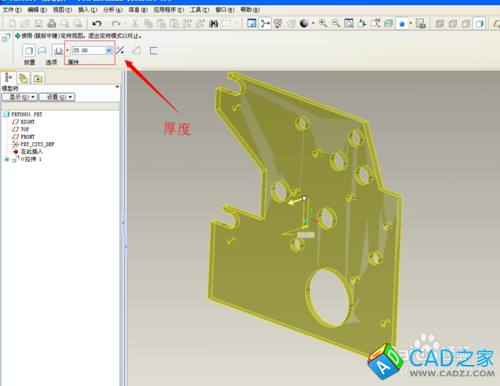Click the binoculars find icon
500x386 pixels.
click(213, 23)
